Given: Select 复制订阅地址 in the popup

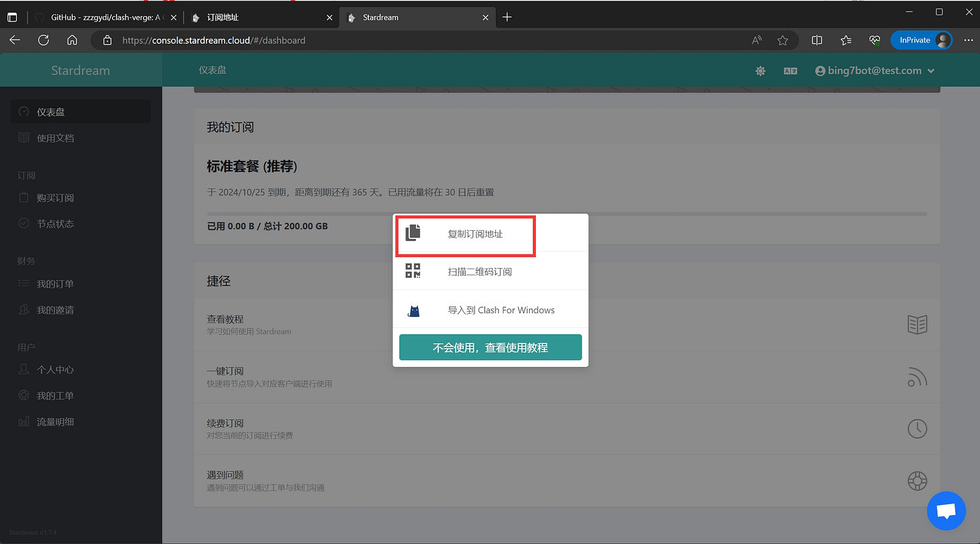Looking at the screenshot, I should pos(491,234).
